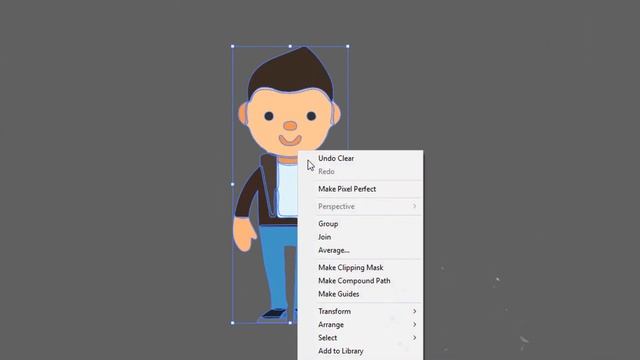Click the character's light blue shirt
Viewport: 640px width, 360px height.
[288, 190]
